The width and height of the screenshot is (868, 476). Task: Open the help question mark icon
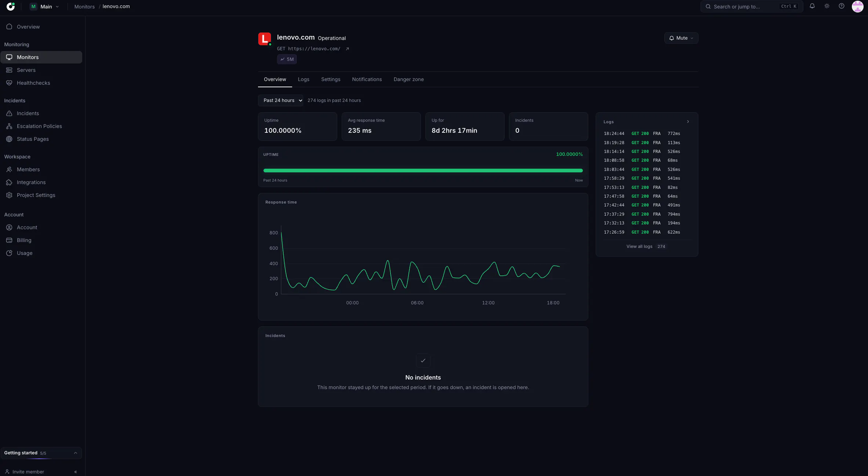click(842, 6)
